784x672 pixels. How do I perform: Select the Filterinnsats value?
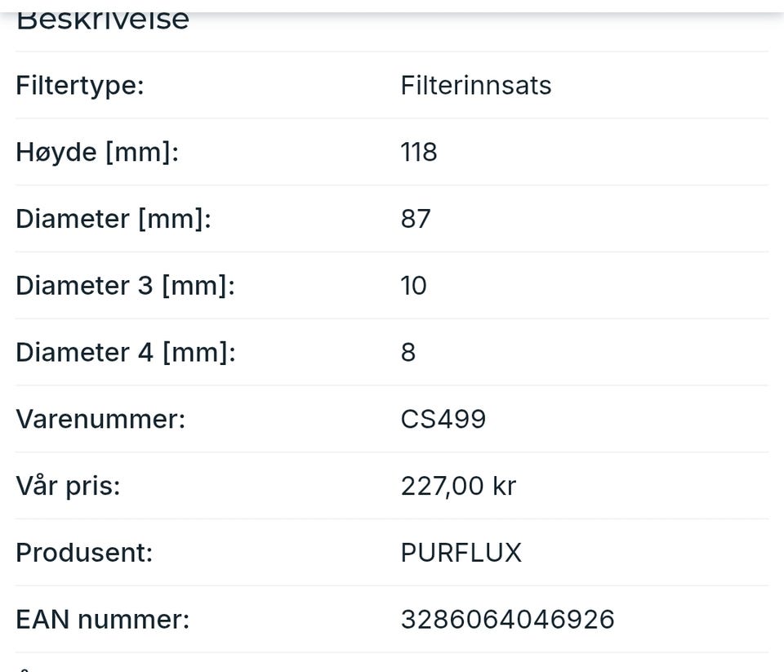tap(476, 85)
